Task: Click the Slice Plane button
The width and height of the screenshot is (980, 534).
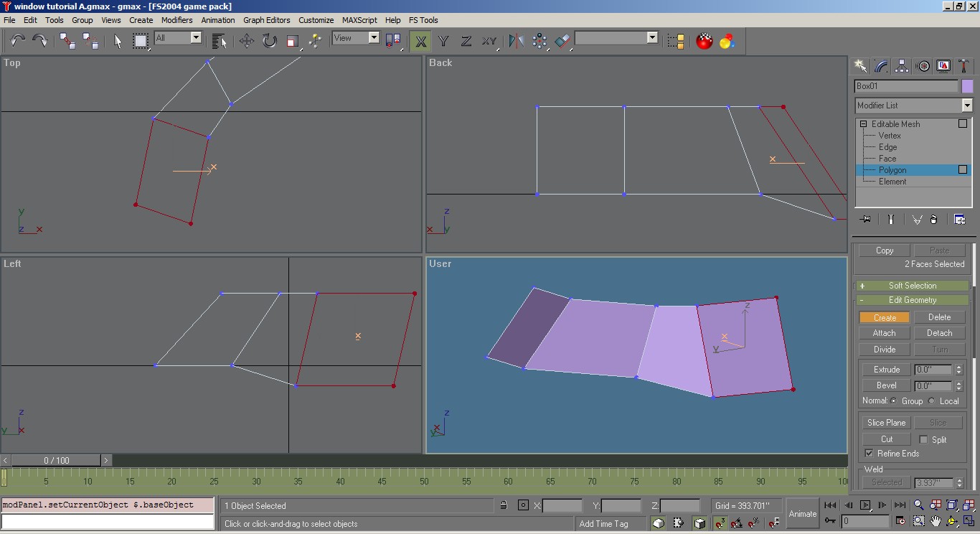Action: [x=885, y=423]
